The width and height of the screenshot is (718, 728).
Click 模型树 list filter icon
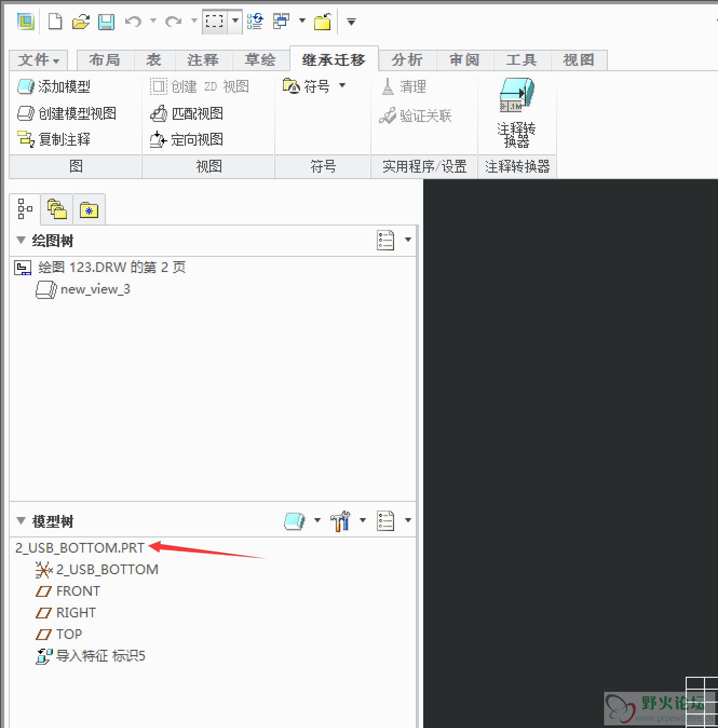tap(385, 521)
